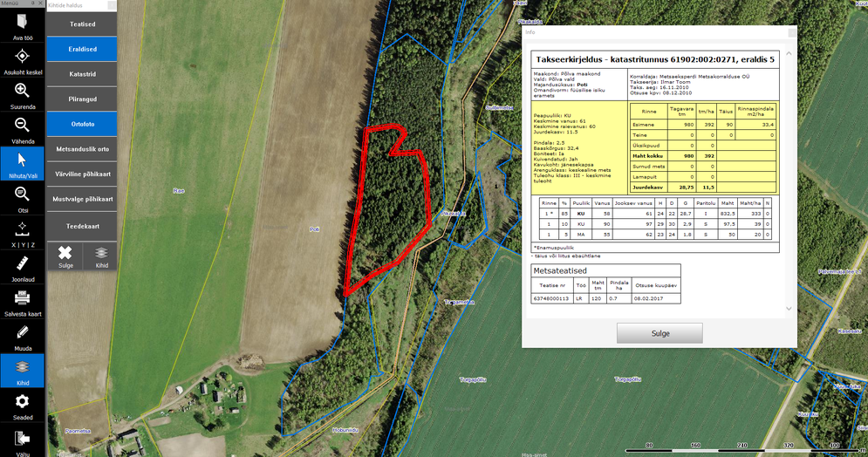Click the Kihid button in layer panel

pos(101,256)
